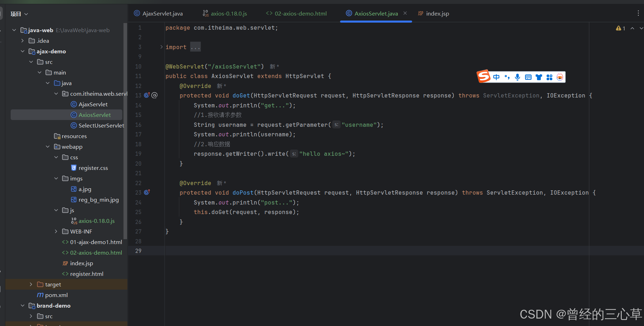Collapse com.itheima.web.servlet package

pos(56,94)
